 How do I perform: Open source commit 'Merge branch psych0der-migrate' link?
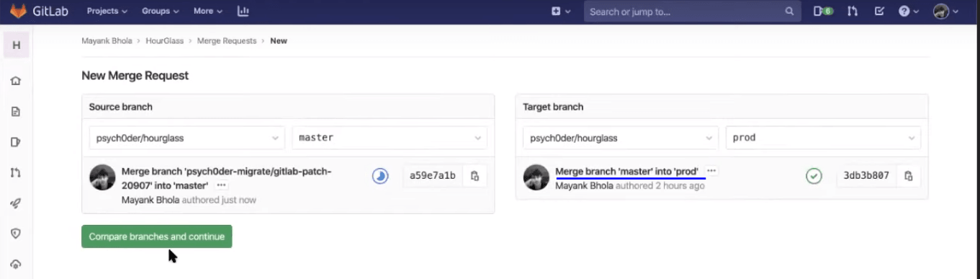[227, 178]
